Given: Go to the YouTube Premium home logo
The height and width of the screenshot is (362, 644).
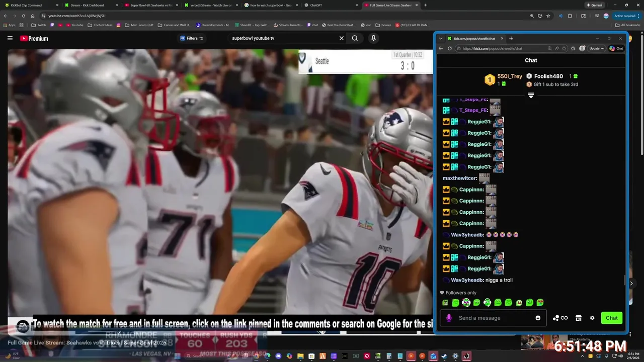Looking at the screenshot, I should (x=34, y=38).
